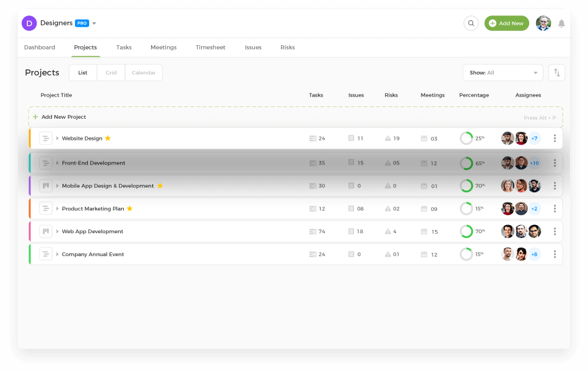Open the notifications bell
The image size is (588, 371).
coord(561,23)
